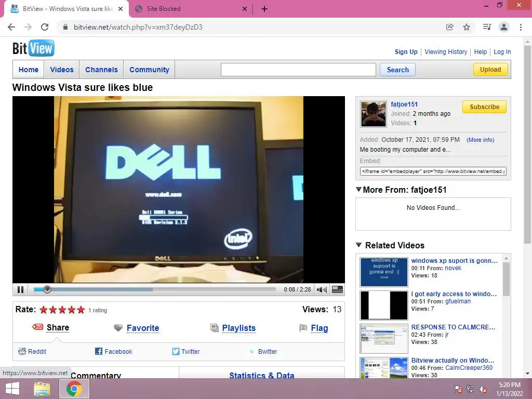Image resolution: width=532 pixels, height=399 pixels.
Task: Open the fatjoe151 channel name link
Action: click(404, 104)
